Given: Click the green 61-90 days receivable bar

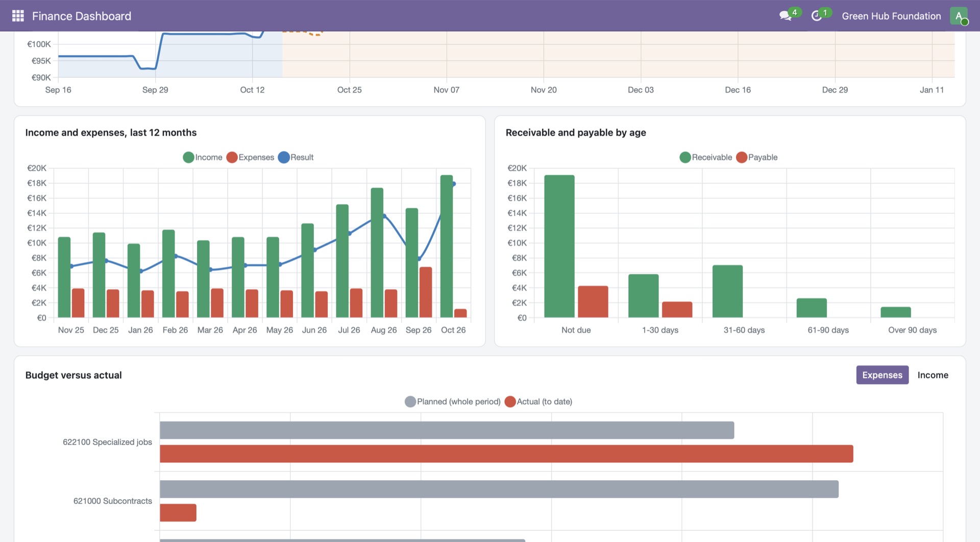Looking at the screenshot, I should point(812,308).
